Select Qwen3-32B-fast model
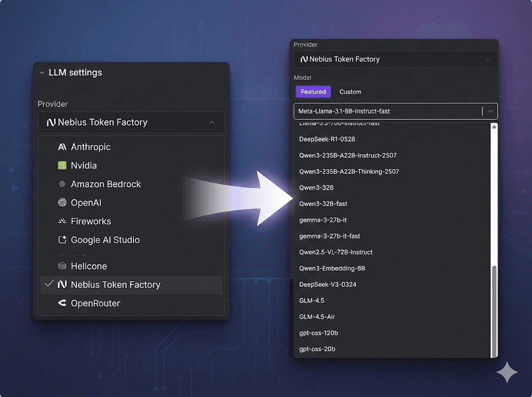The width and height of the screenshot is (532, 397). click(392, 204)
